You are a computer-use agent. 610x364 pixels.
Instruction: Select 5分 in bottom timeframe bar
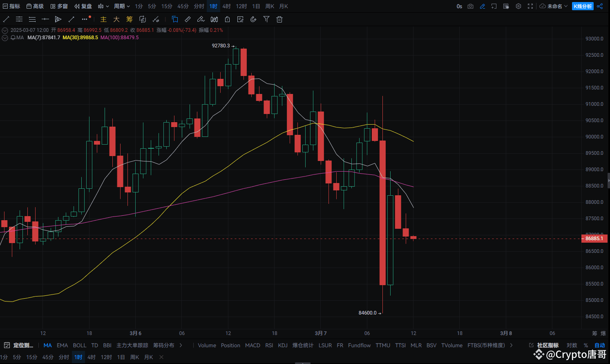click(17, 357)
